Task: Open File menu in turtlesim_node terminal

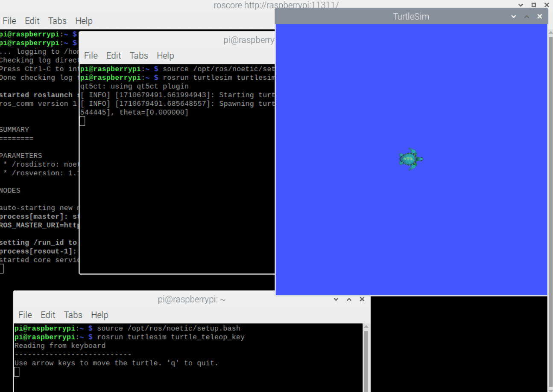Action: [91, 56]
